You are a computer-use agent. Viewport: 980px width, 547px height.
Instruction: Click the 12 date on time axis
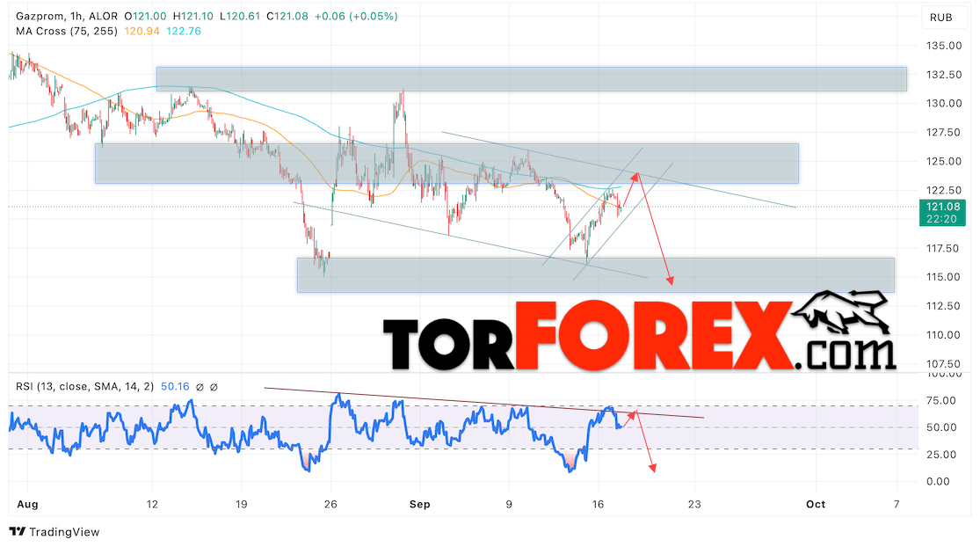tap(152, 504)
